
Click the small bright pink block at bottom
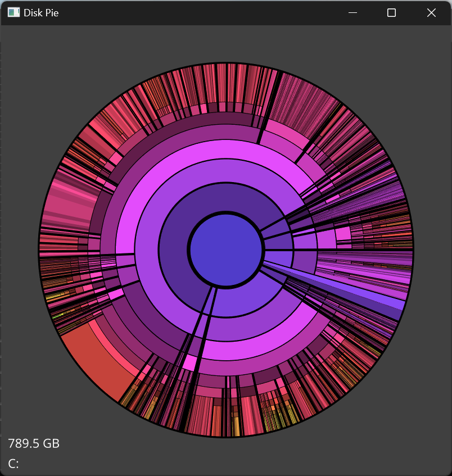coord(189,364)
